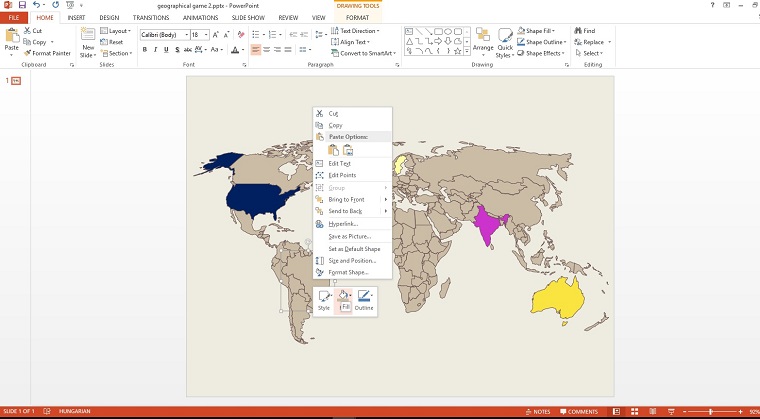
Task: Click the Outline icon in mini toolbar
Action: coord(364,297)
